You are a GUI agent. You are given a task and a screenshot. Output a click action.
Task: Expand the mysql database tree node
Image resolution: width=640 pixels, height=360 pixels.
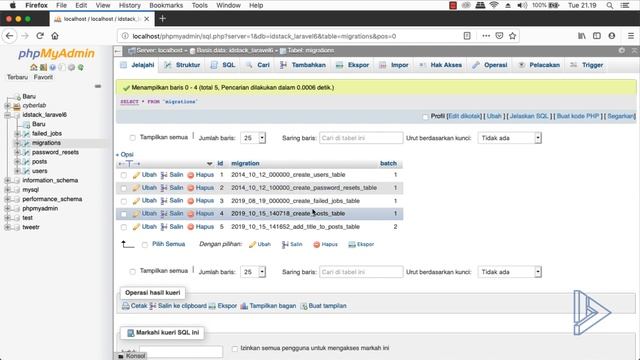pyautogui.click(x=7, y=190)
